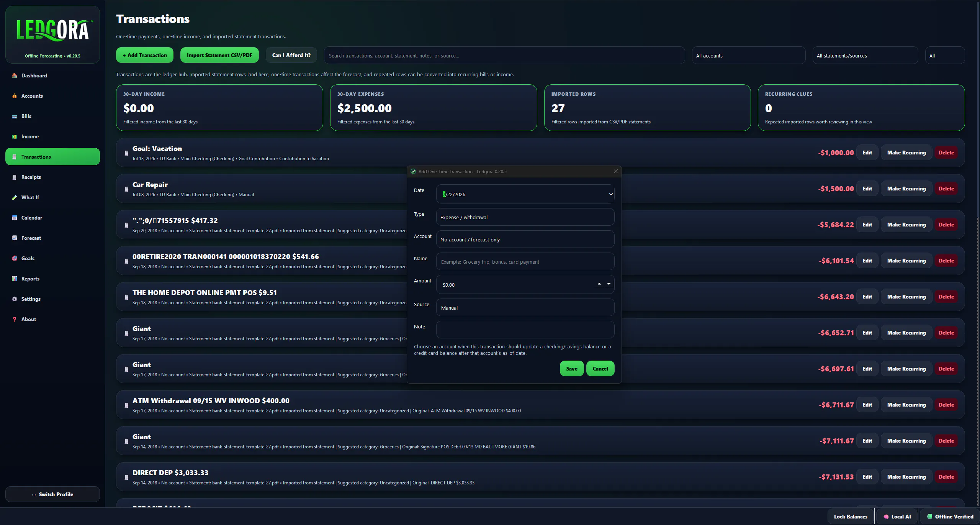The width and height of the screenshot is (980, 525).
Task: Click Lock Balances in status bar
Action: click(x=851, y=517)
